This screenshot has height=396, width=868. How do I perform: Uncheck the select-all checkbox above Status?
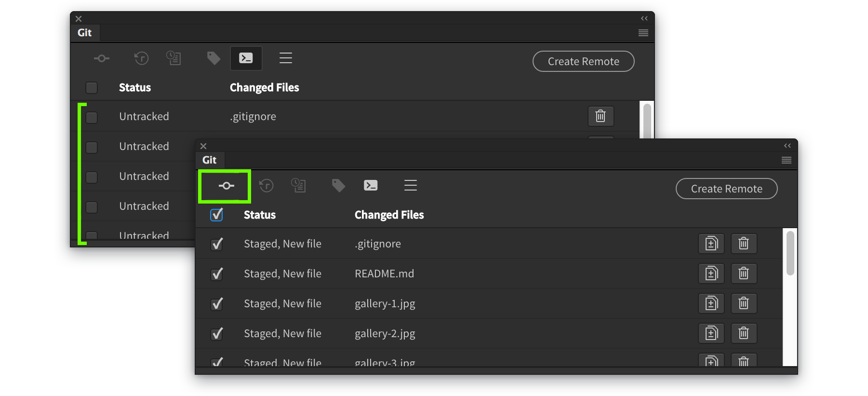tap(216, 215)
